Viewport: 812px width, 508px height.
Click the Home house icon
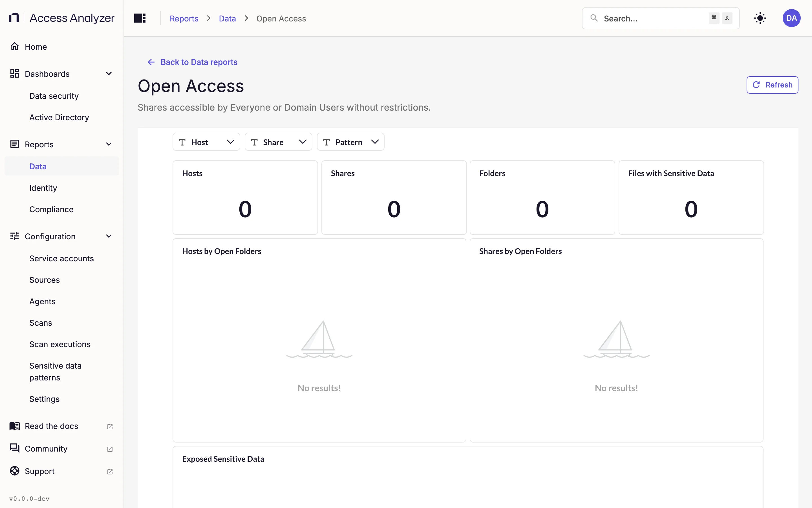[x=14, y=46]
